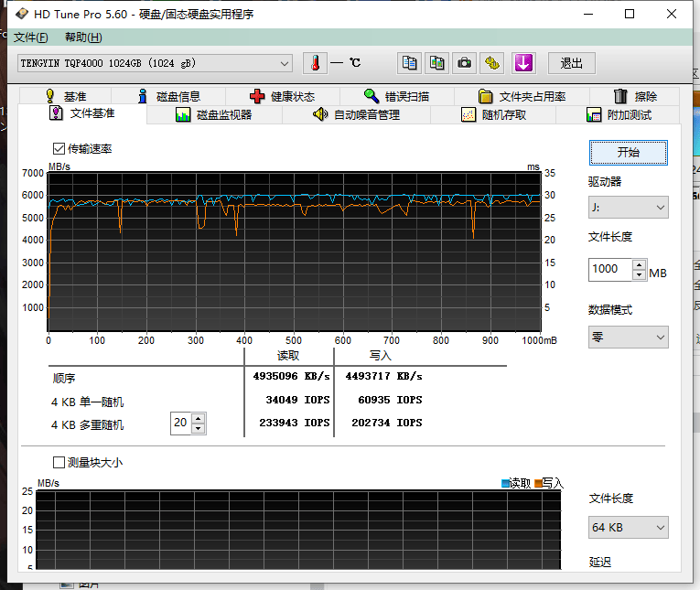This screenshot has width=700, height=590.
Task: Click the copy text to clipboard icon
Action: tap(409, 63)
